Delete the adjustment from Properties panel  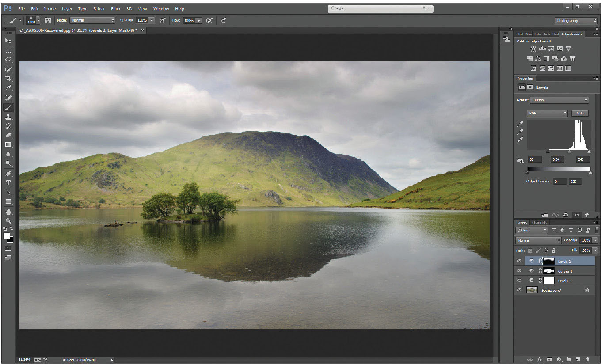(x=587, y=215)
